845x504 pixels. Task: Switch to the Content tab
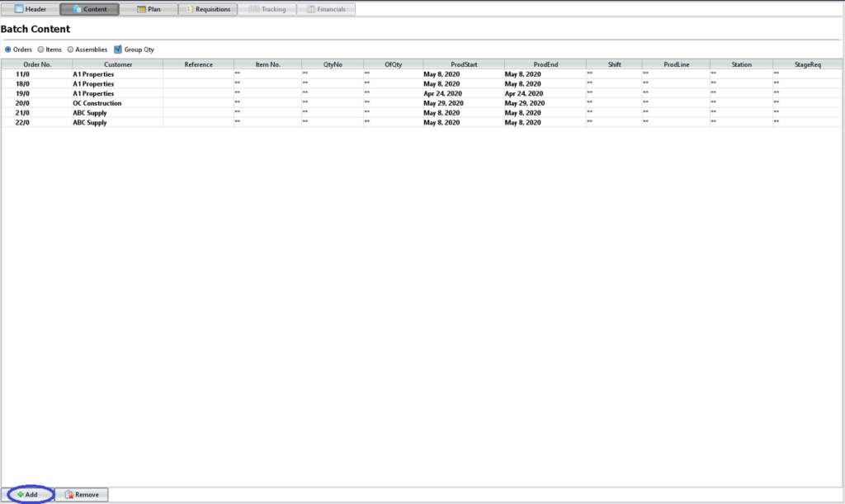(89, 9)
